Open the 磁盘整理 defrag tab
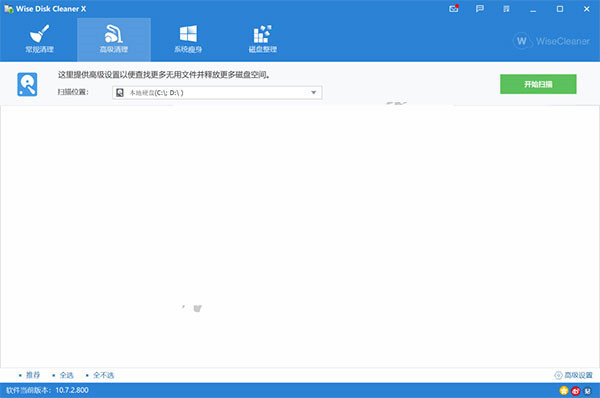This screenshot has width=600, height=398. coord(262,39)
